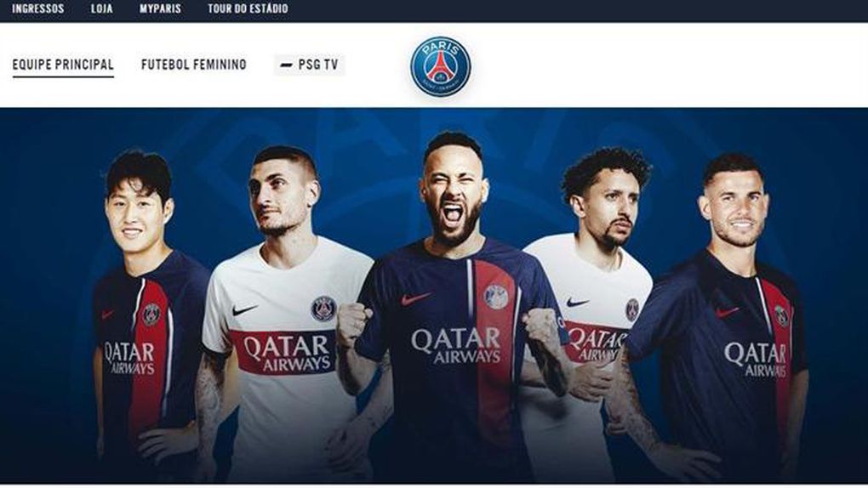Click the PSG crest on leftmost player's jersey
The height and width of the screenshot is (488, 868).
click(151, 315)
